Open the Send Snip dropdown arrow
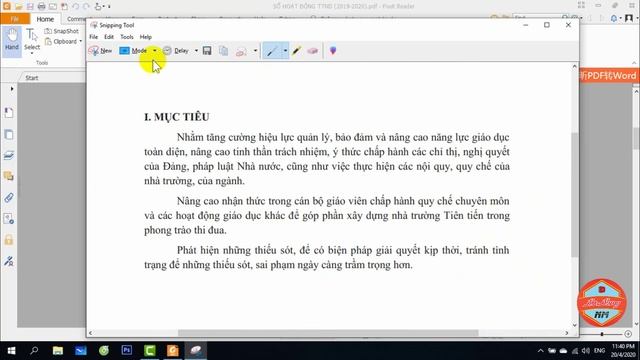The width and height of the screenshot is (640, 360). pyautogui.click(x=256, y=51)
